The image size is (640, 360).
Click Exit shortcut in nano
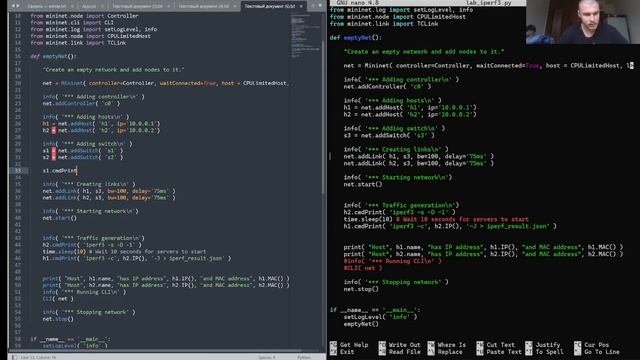[x=342, y=352]
